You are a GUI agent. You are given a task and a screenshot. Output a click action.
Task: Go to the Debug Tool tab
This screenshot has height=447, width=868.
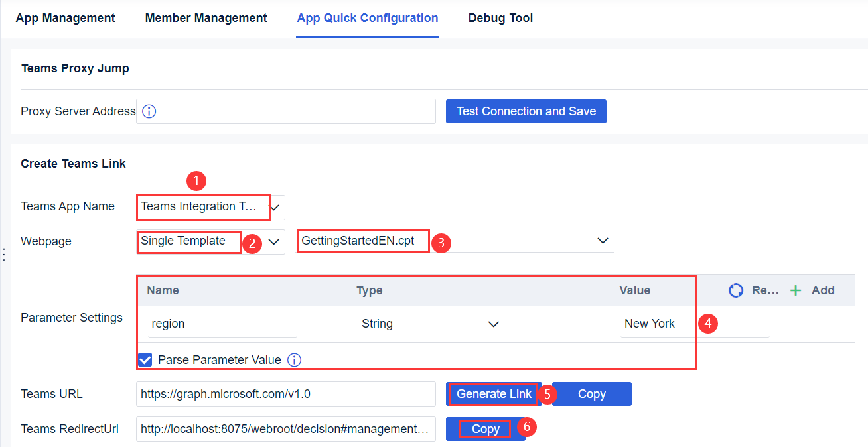coord(500,18)
